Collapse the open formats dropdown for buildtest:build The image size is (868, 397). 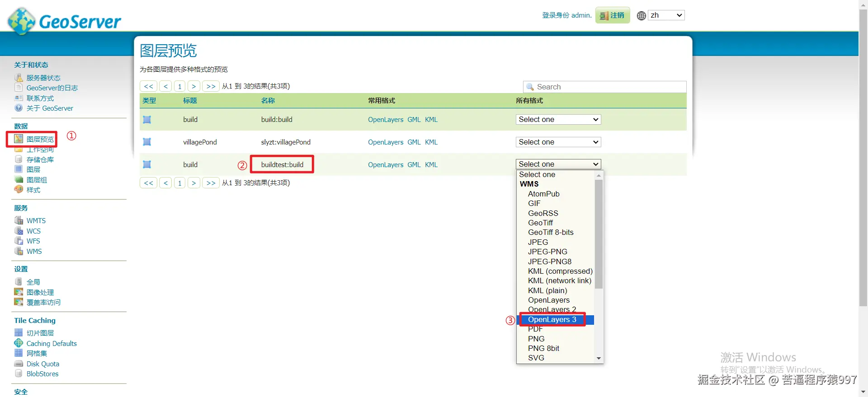(x=558, y=164)
